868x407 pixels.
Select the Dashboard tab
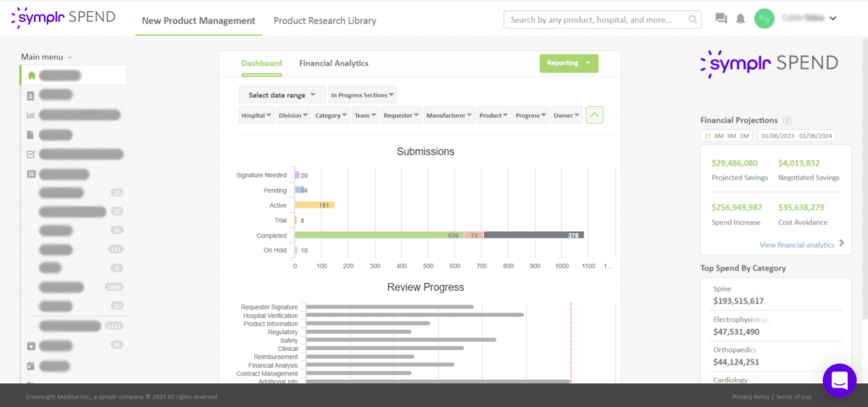click(261, 63)
